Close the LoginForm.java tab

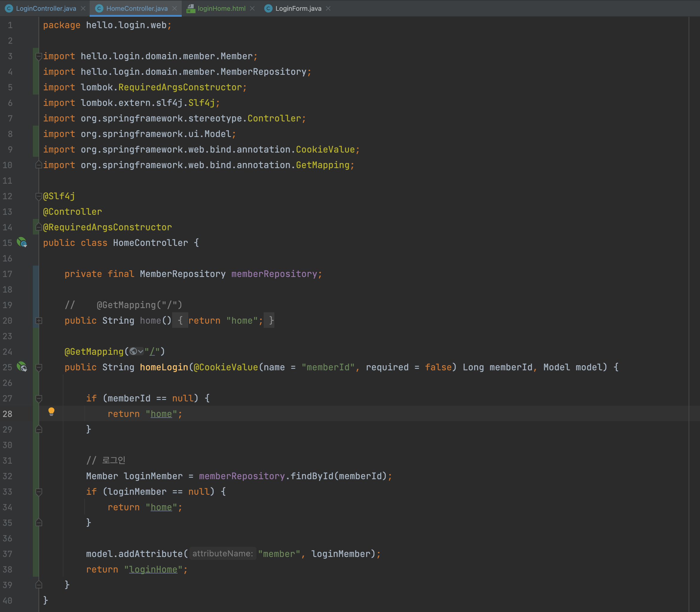[x=328, y=9]
